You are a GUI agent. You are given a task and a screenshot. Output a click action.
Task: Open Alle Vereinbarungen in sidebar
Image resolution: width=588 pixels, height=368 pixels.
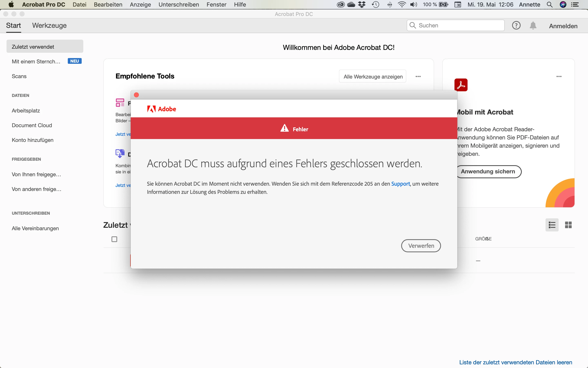(x=35, y=228)
